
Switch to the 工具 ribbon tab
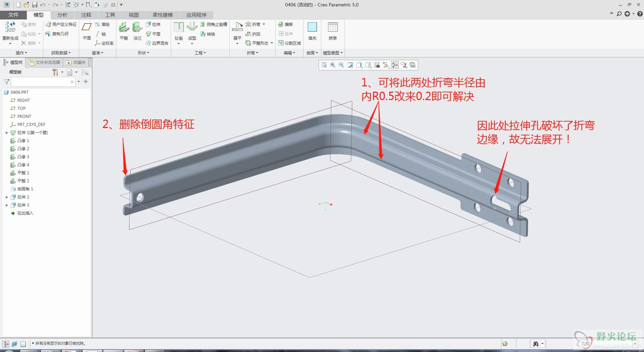(110, 15)
